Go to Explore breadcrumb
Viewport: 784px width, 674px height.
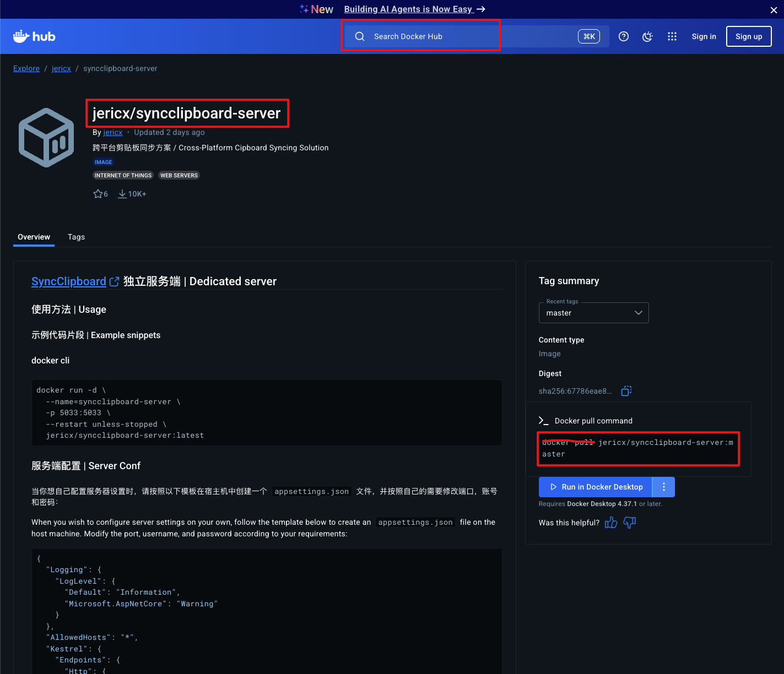(x=26, y=68)
